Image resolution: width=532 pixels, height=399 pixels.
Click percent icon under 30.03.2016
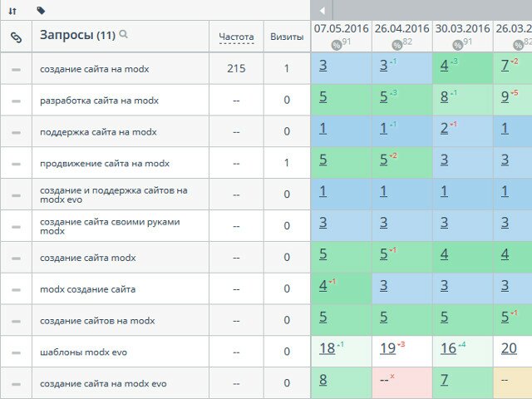(458, 44)
